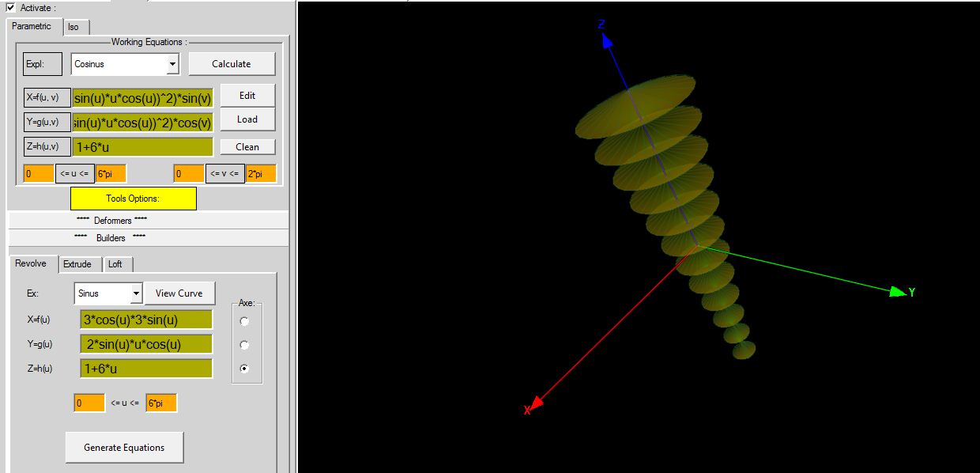Select the middle Axe radio button
This screenshot has width=980, height=473.
(244, 345)
